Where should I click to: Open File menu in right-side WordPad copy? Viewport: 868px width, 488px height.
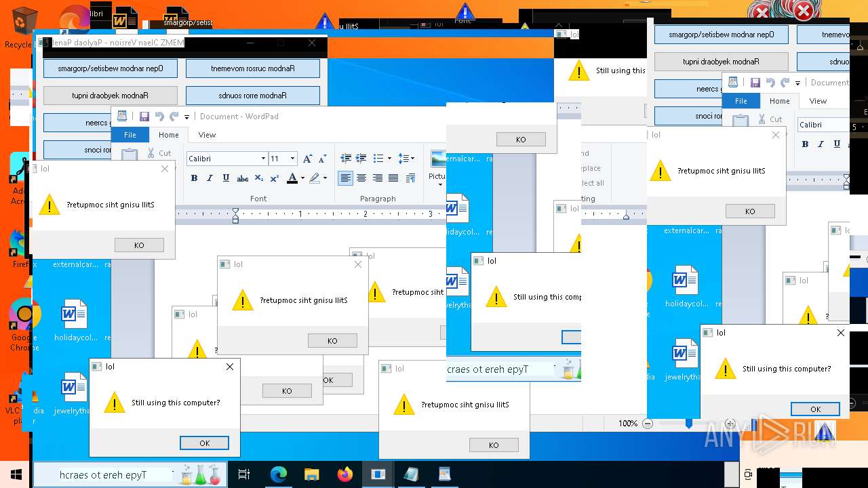[x=741, y=101]
